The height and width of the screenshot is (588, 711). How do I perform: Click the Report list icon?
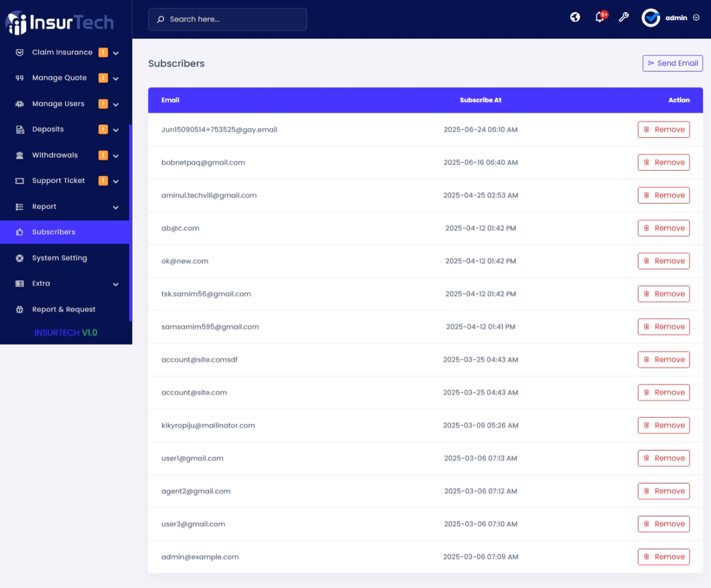click(20, 206)
